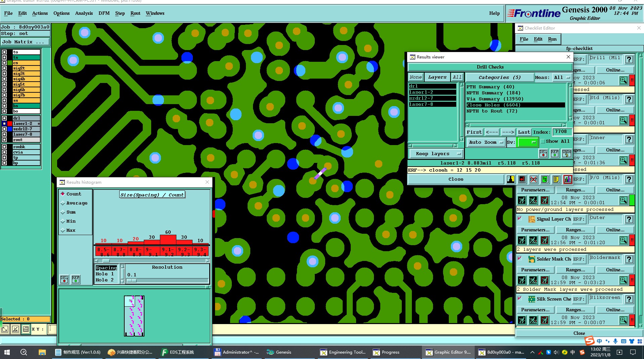
Task: Toggle checkbox for layer laser1-2
Action: coord(4,124)
